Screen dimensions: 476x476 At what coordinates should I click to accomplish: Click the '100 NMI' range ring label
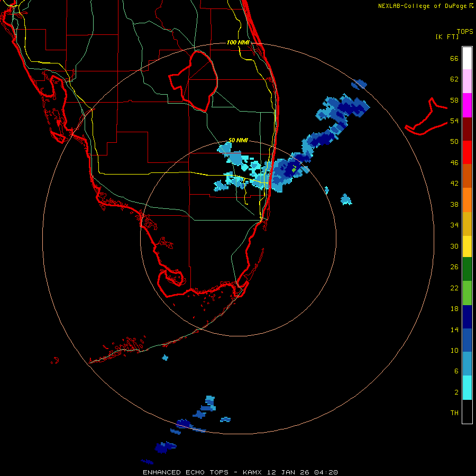(239, 42)
